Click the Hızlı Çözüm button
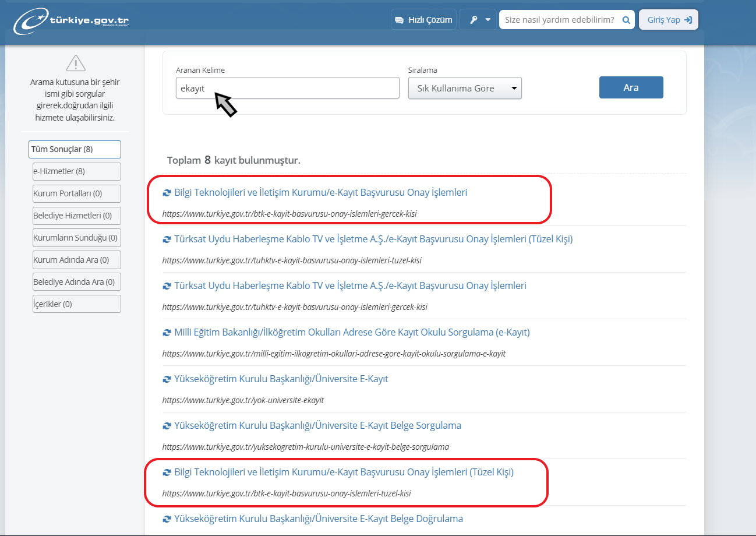Viewport: 756px width, 536px height. 423,20
